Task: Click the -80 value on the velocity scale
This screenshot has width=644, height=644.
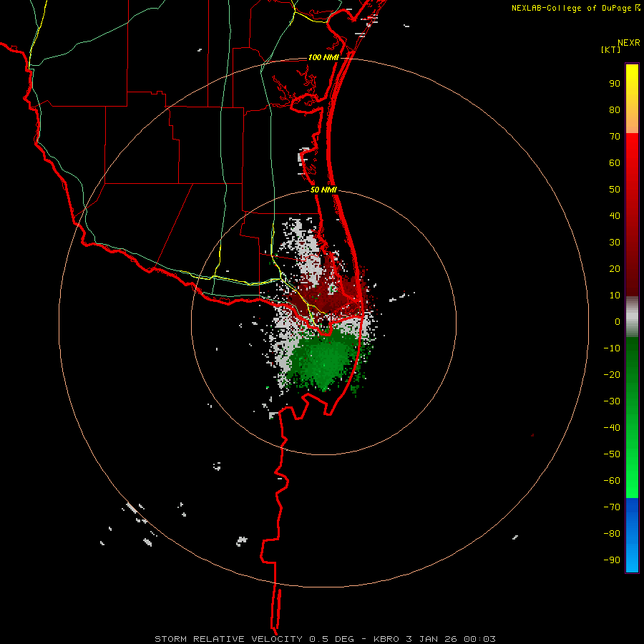Action: [612, 534]
